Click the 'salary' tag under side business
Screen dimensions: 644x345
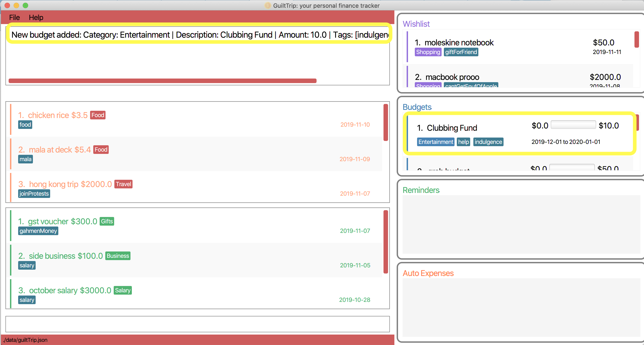[27, 265]
